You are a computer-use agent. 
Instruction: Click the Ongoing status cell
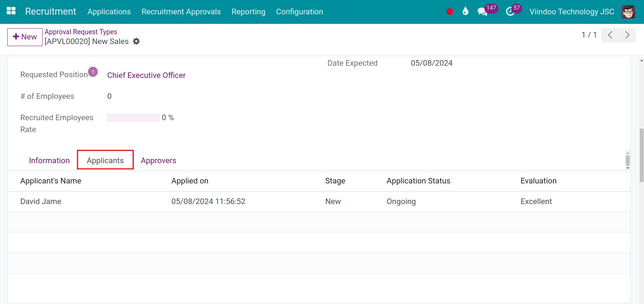[x=401, y=202]
